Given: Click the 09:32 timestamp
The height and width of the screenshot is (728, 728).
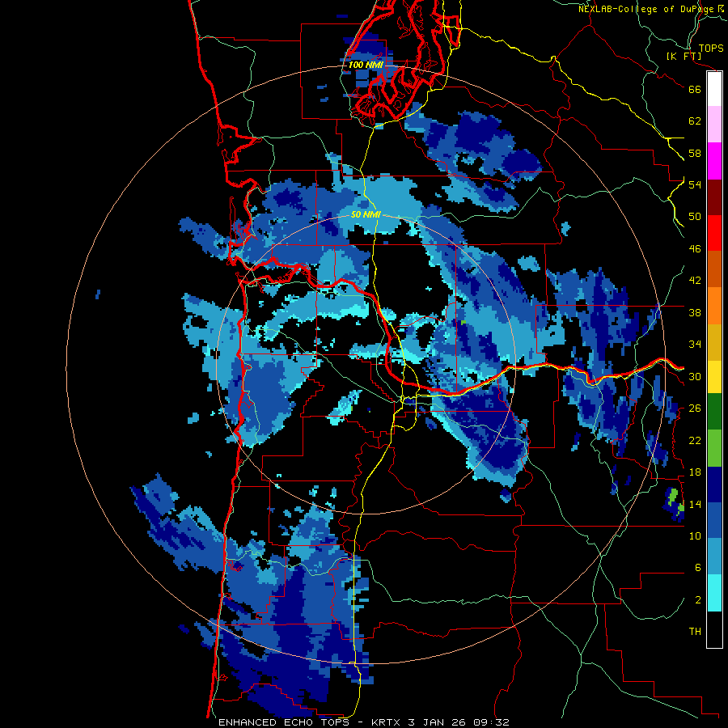Looking at the screenshot, I should coord(491,722).
